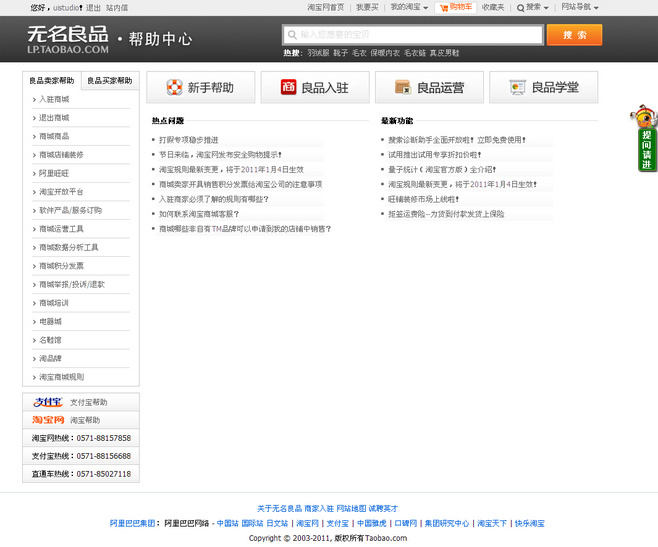Open 软件产品/服务订购 category

click(70, 210)
